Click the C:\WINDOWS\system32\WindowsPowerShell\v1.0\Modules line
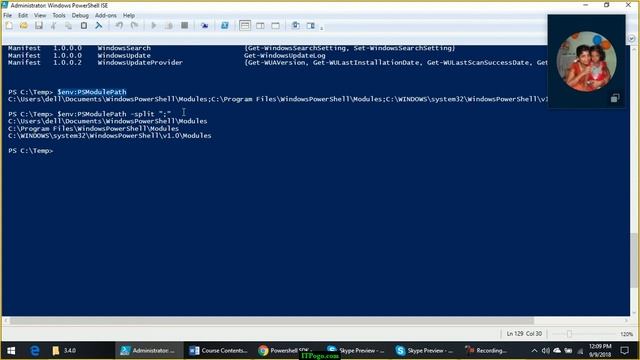The width and height of the screenshot is (640, 360). [x=109, y=136]
